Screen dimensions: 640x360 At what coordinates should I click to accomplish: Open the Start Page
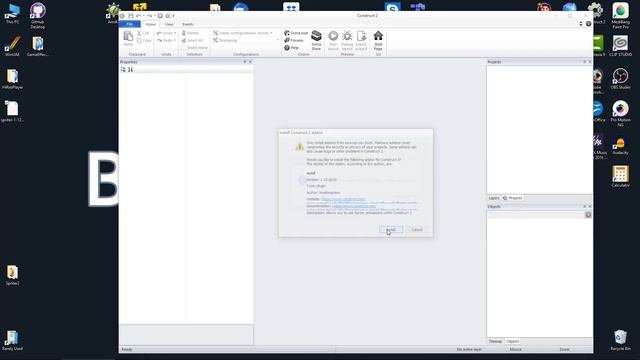coord(378,40)
